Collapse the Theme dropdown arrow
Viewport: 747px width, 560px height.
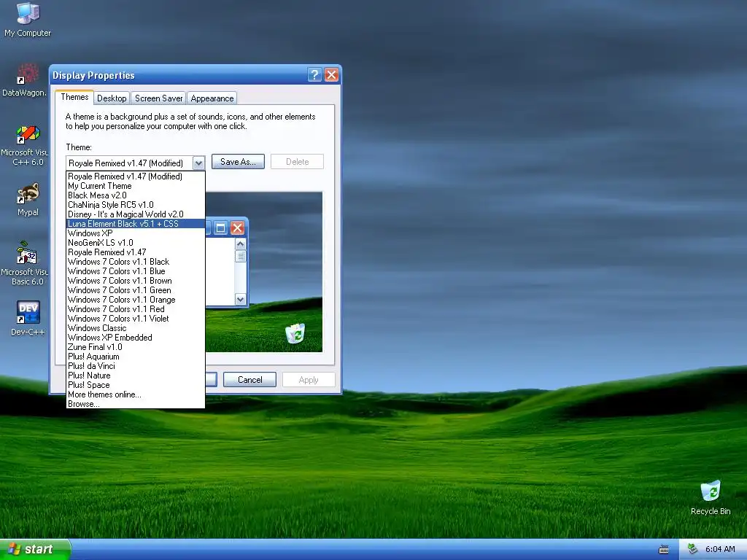[198, 163]
